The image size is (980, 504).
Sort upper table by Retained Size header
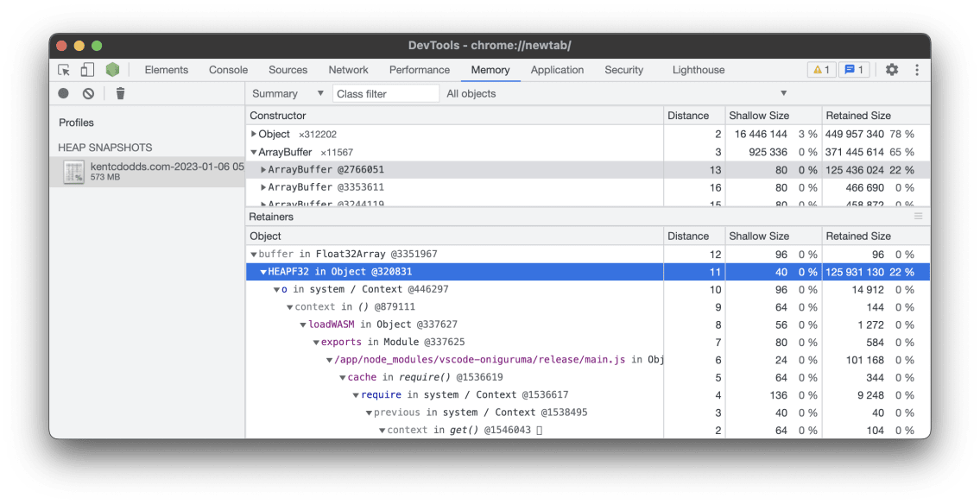click(x=876, y=116)
